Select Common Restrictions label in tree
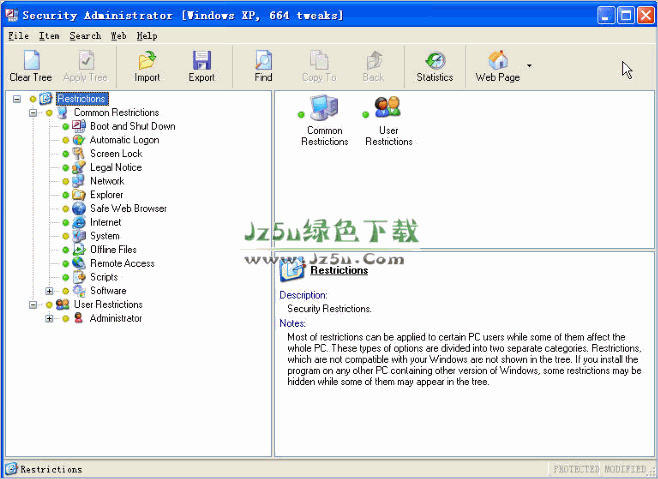Viewport: 658px width, 479px height. click(x=116, y=113)
